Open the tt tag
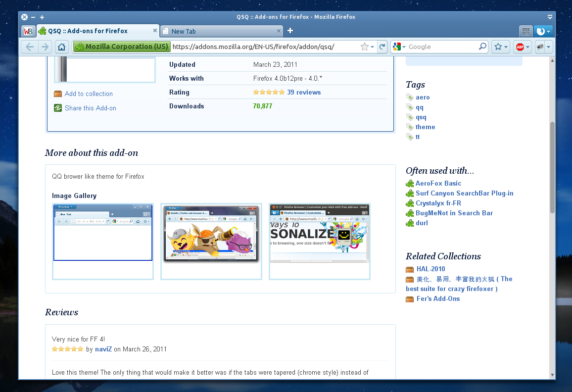 tap(418, 137)
